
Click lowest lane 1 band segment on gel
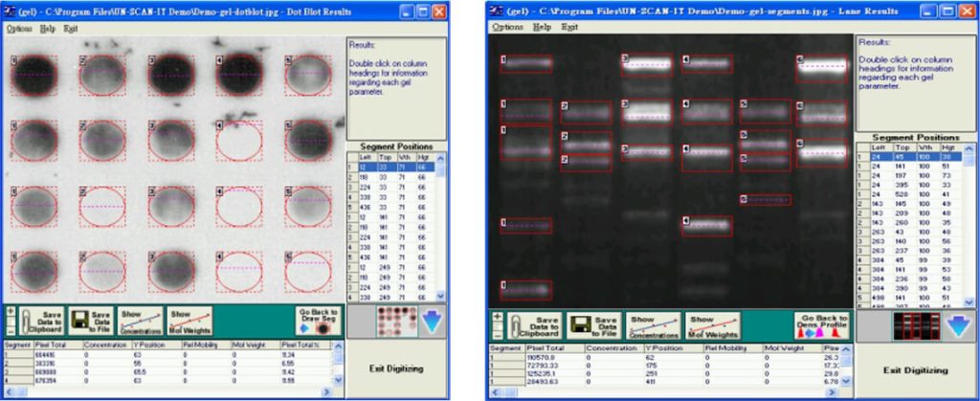pos(525,290)
